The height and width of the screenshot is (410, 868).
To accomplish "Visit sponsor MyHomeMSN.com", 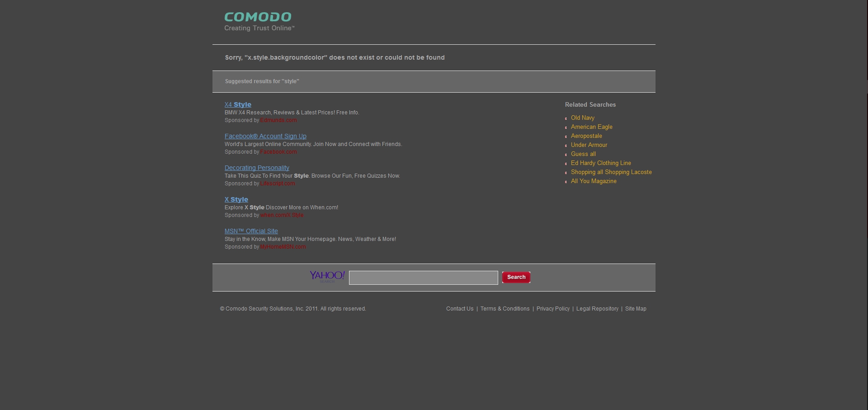I will [283, 247].
